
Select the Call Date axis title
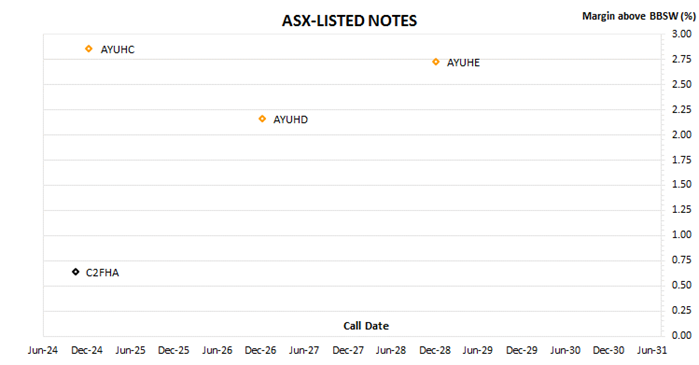[366, 326]
